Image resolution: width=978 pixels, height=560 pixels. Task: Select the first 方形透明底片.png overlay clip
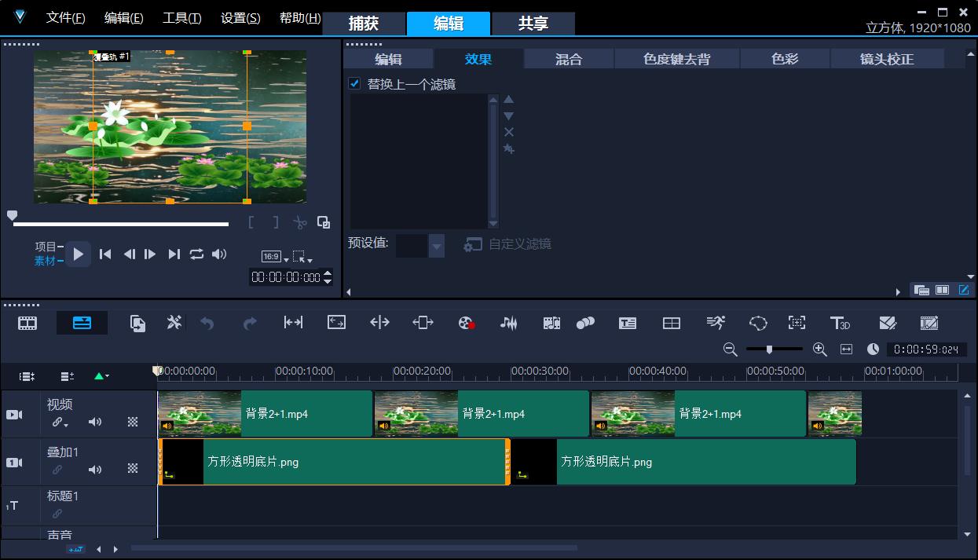[x=335, y=462]
